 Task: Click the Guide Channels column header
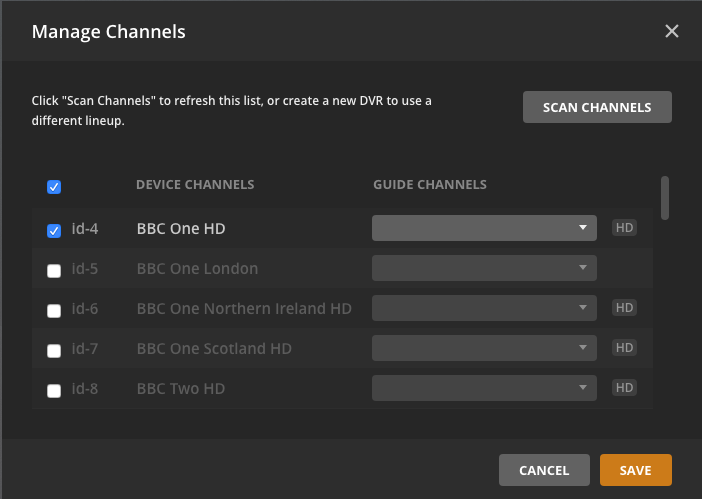coord(430,184)
